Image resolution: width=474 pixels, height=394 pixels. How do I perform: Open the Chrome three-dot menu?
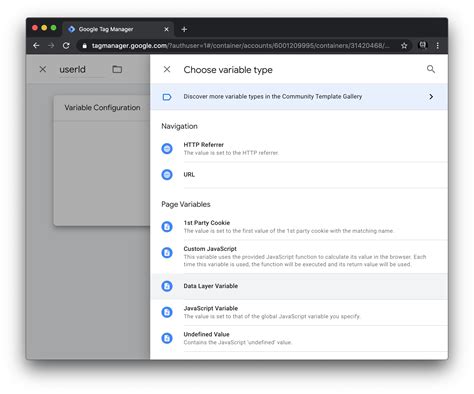[x=437, y=45]
